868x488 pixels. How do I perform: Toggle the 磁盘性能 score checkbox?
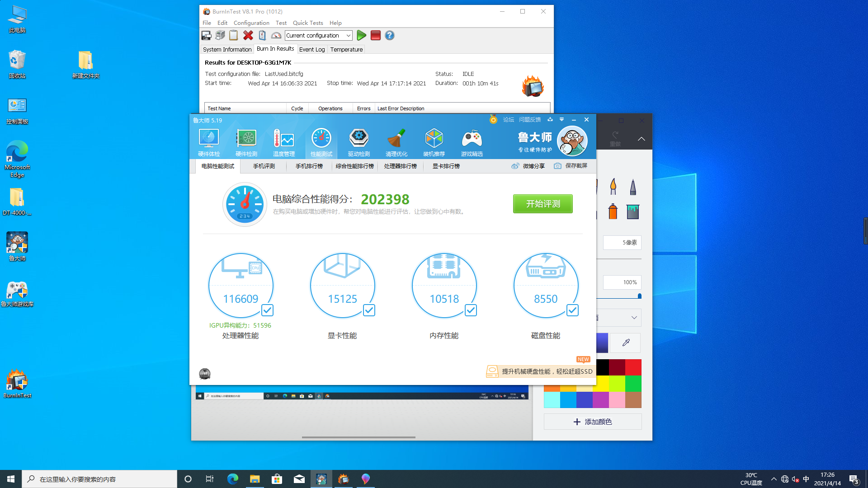tap(572, 310)
